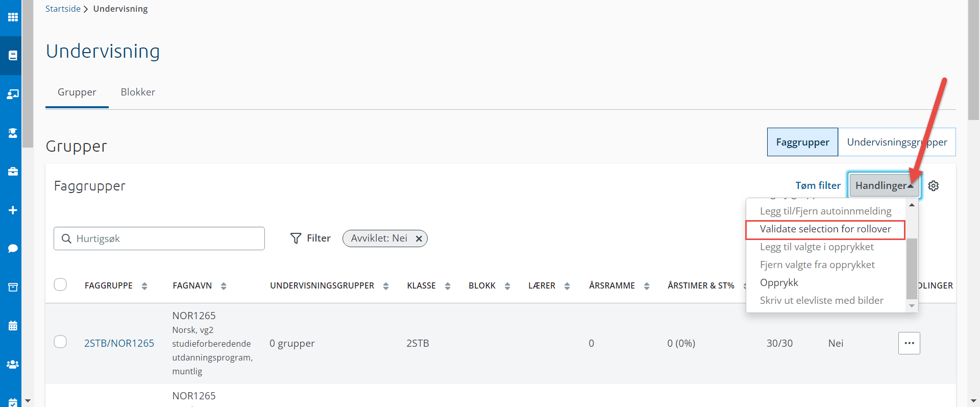The width and height of the screenshot is (980, 407).
Task: Collapse the Handlinger dropdown
Action: 885,185
